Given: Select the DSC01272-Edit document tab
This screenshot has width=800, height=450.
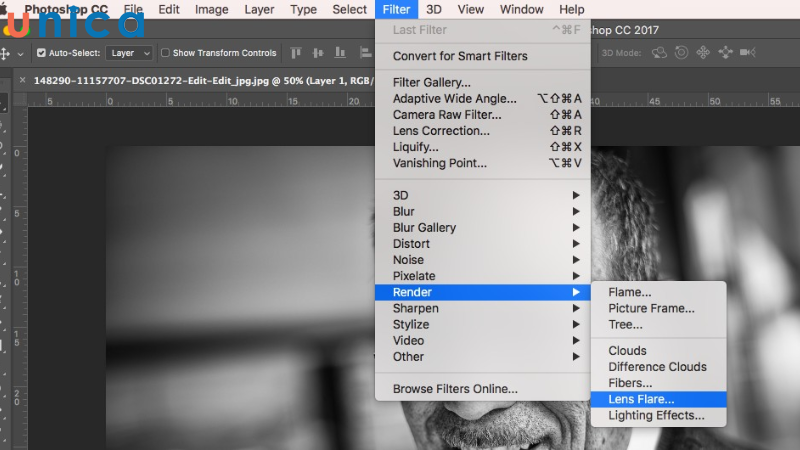Looking at the screenshot, I should click(204, 81).
